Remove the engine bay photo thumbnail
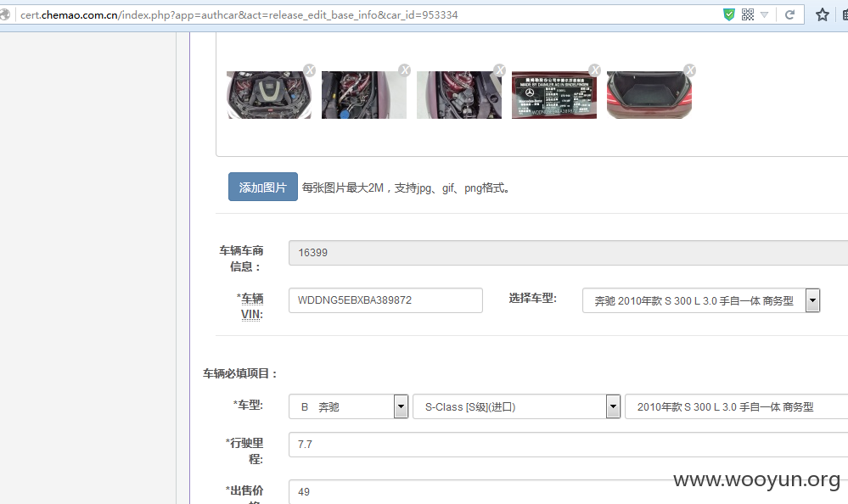 click(x=309, y=70)
